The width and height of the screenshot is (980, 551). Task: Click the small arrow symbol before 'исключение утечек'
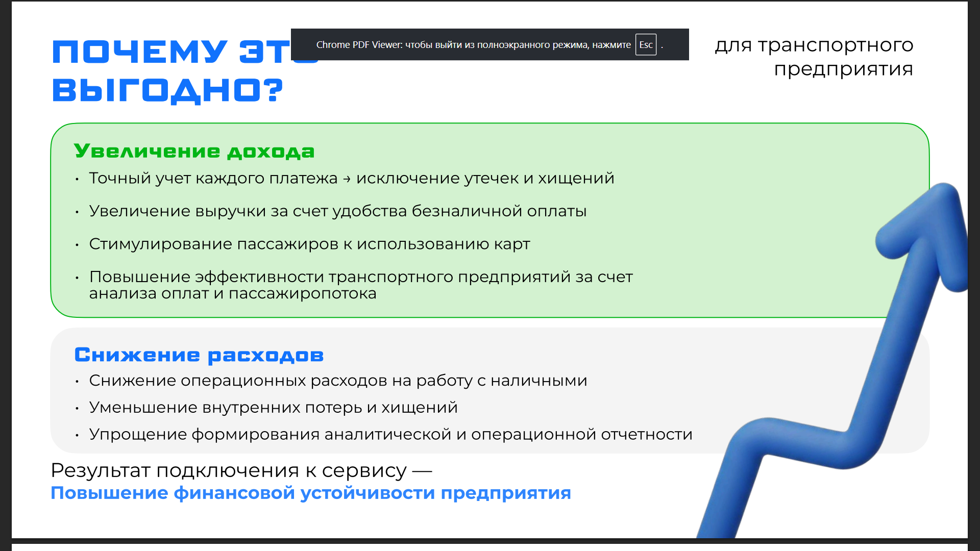coord(347,179)
